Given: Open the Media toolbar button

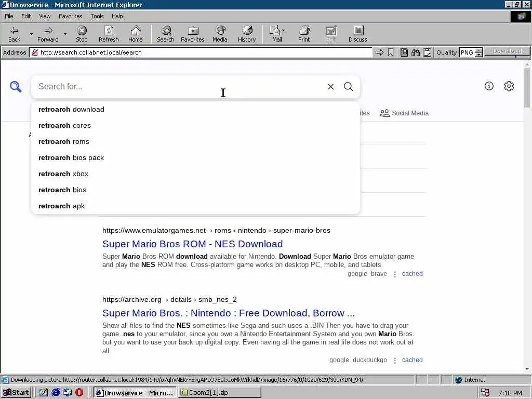Looking at the screenshot, I should [x=220, y=34].
